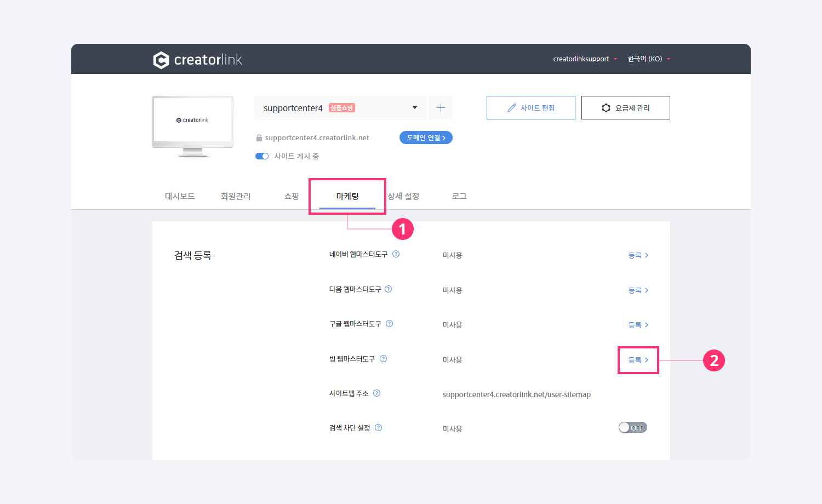Open the 한국어 (KO) language dropdown
822x504 pixels.
[648, 59]
